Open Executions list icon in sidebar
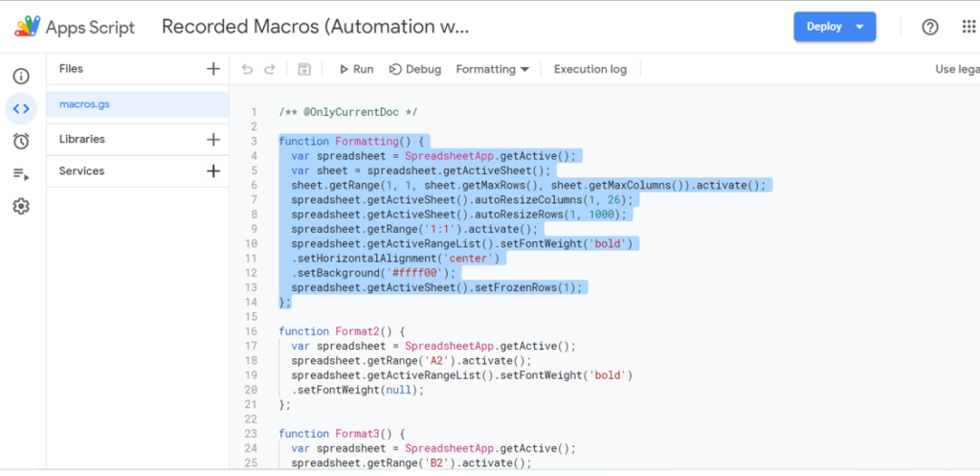The width and height of the screenshot is (980, 476). coord(21,174)
